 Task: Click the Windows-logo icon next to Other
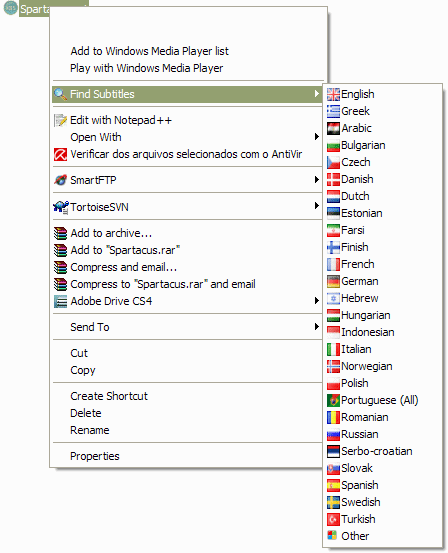tap(332, 535)
